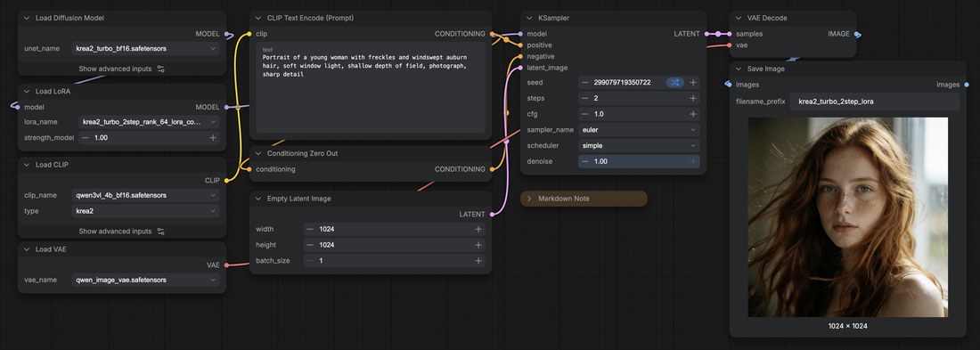Click the vae input port on VAE Decode
This screenshot has width=980, height=350.
pyautogui.click(x=730, y=45)
